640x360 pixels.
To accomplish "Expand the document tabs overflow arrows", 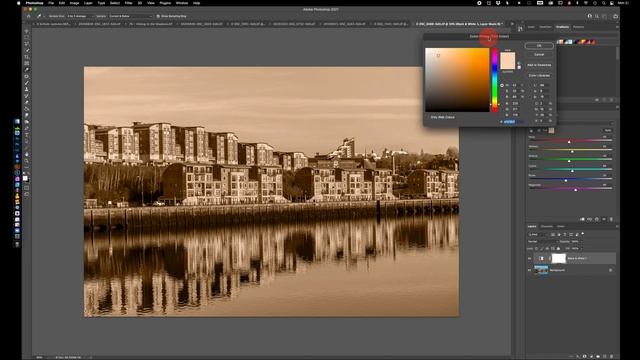I will click(512, 24).
